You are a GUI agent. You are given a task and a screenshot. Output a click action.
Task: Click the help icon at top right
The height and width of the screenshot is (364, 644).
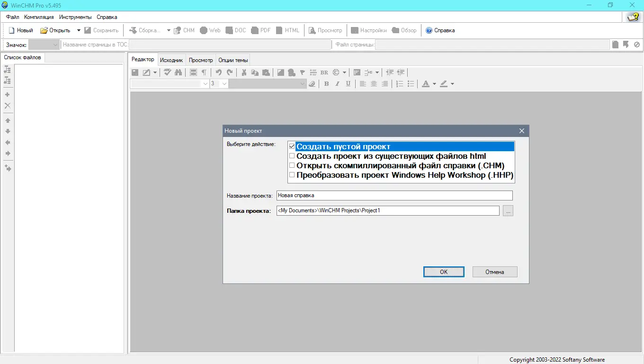coord(633,17)
